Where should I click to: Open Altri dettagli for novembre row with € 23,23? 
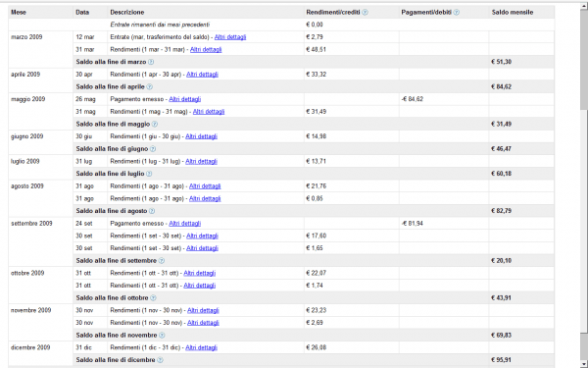(203, 310)
